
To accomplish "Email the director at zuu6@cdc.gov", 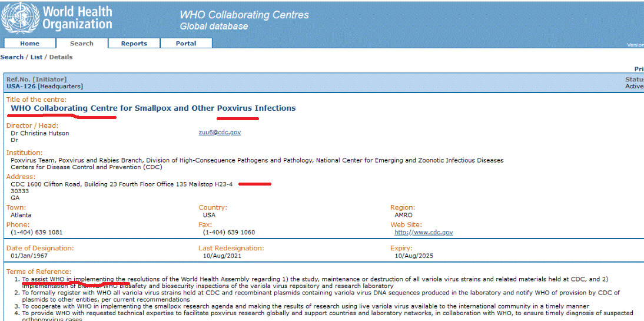I will click(220, 133).
